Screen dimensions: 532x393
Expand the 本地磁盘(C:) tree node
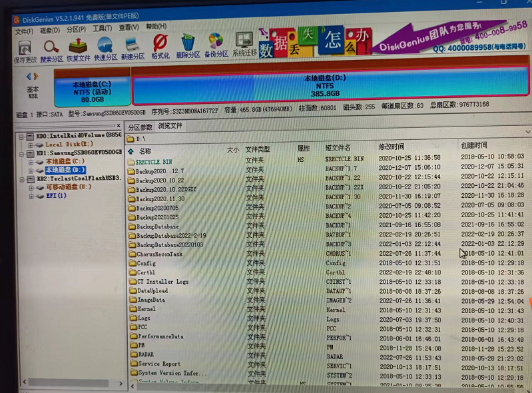(31, 161)
